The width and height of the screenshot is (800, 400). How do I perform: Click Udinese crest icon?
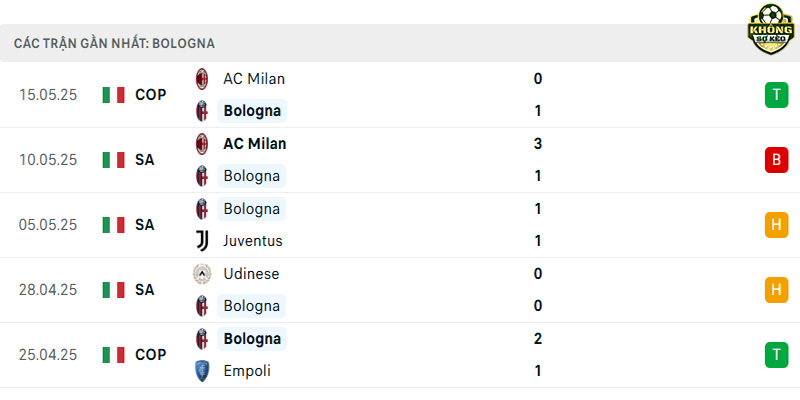[202, 274]
